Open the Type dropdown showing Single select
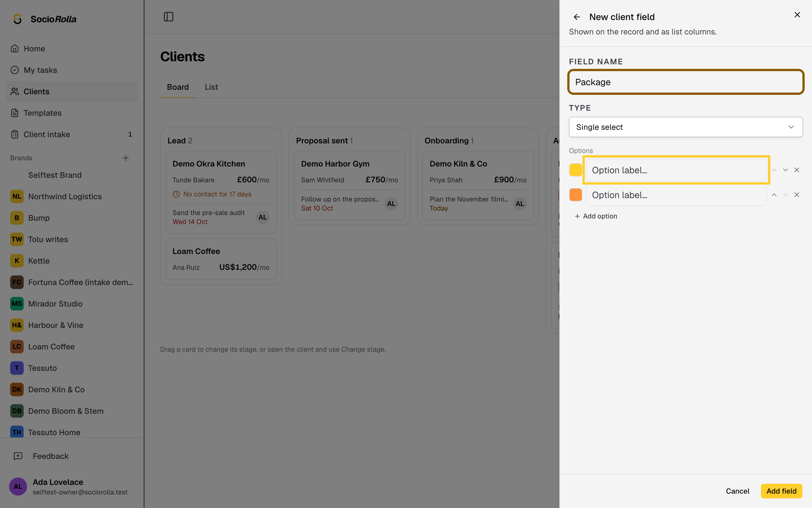The image size is (812, 508). [x=685, y=127]
